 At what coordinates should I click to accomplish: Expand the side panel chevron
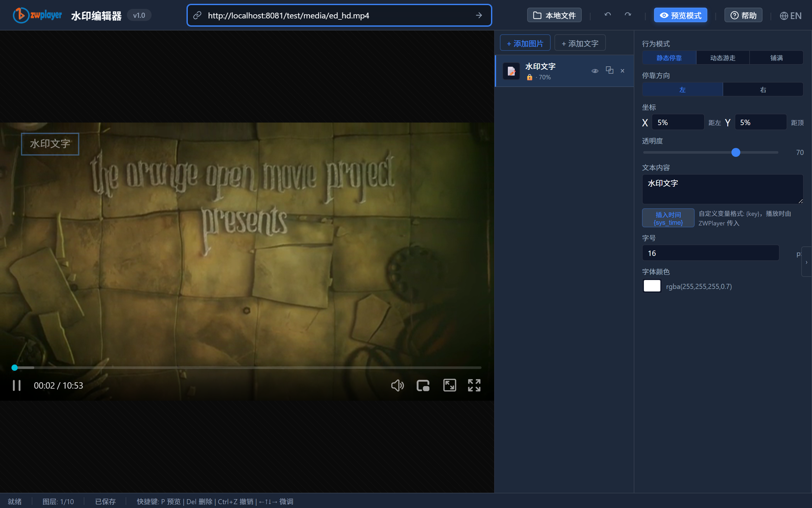point(806,262)
